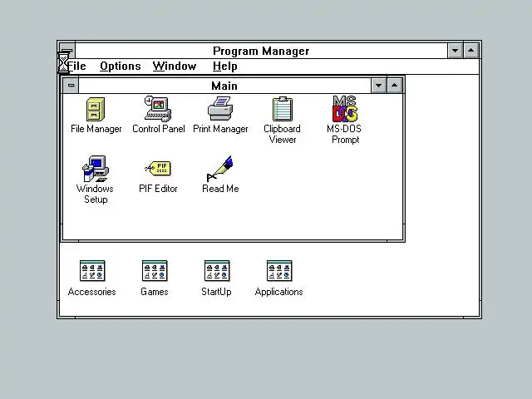Select the MS-DOS Prompt icon
The height and width of the screenshot is (399, 532).
point(345,109)
